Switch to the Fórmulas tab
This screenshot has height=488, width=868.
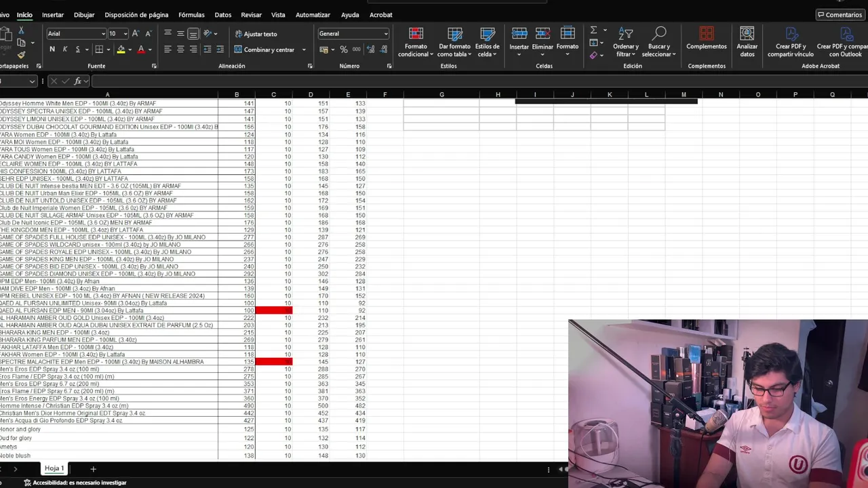click(x=191, y=15)
